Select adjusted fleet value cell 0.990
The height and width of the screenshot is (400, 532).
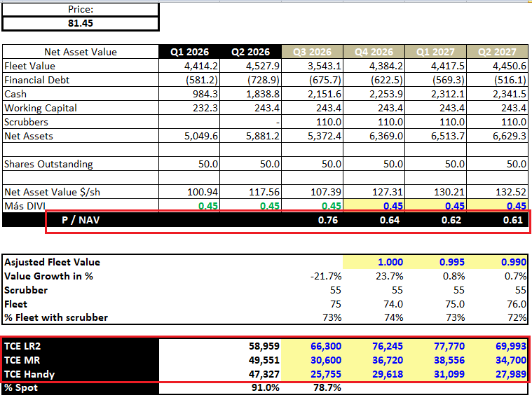[498, 262]
